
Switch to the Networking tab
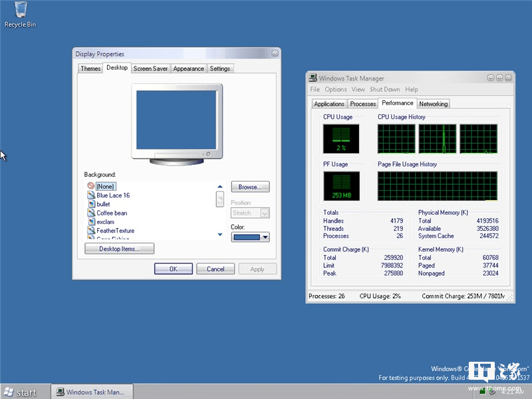click(x=433, y=103)
